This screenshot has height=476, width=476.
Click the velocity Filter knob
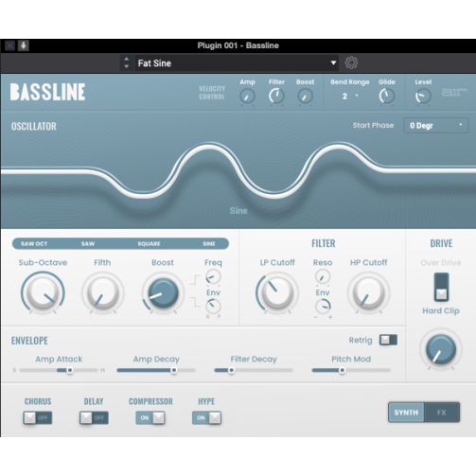click(276, 96)
